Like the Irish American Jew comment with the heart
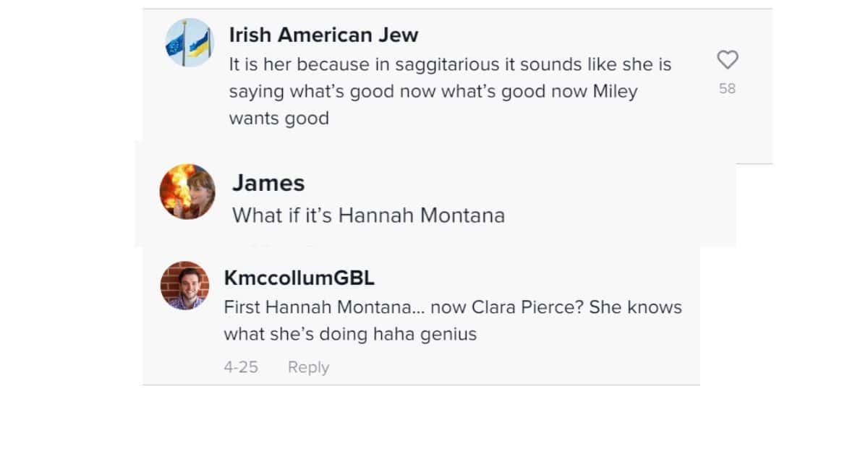This screenshot has width=868, height=454. [x=727, y=59]
